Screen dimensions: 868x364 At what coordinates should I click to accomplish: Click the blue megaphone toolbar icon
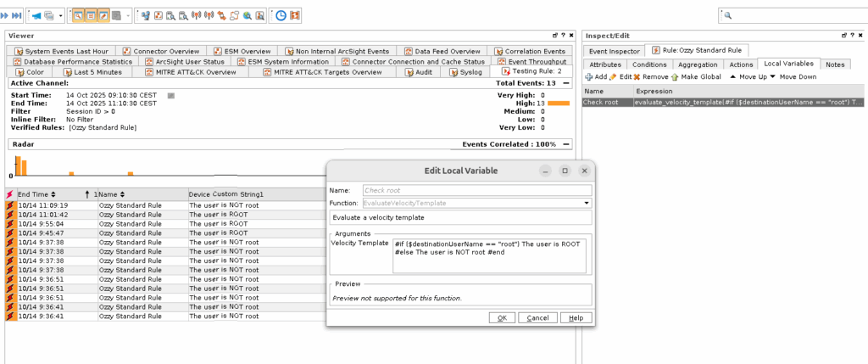click(x=36, y=15)
